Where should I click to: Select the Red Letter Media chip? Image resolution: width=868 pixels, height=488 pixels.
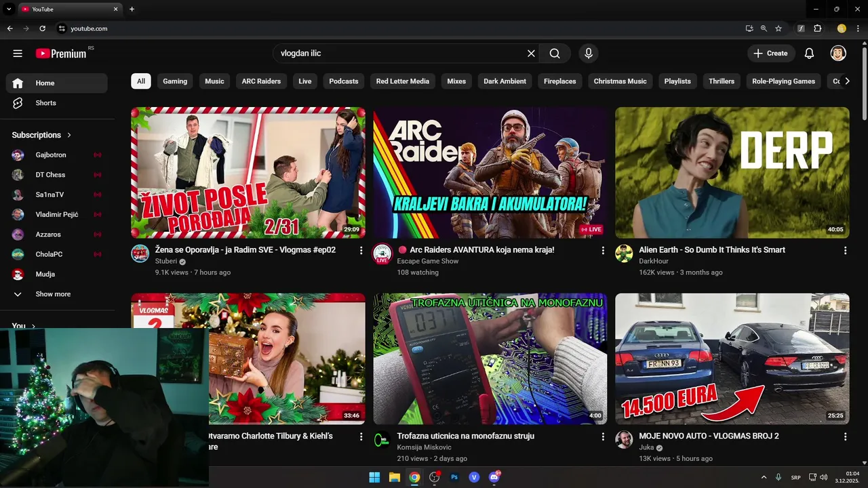(x=403, y=81)
